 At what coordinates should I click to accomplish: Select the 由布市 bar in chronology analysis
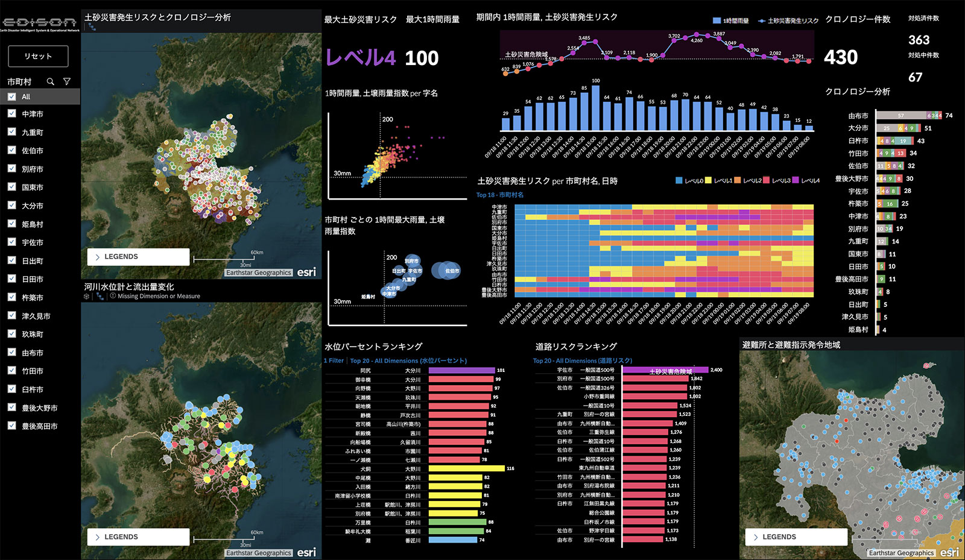(909, 115)
